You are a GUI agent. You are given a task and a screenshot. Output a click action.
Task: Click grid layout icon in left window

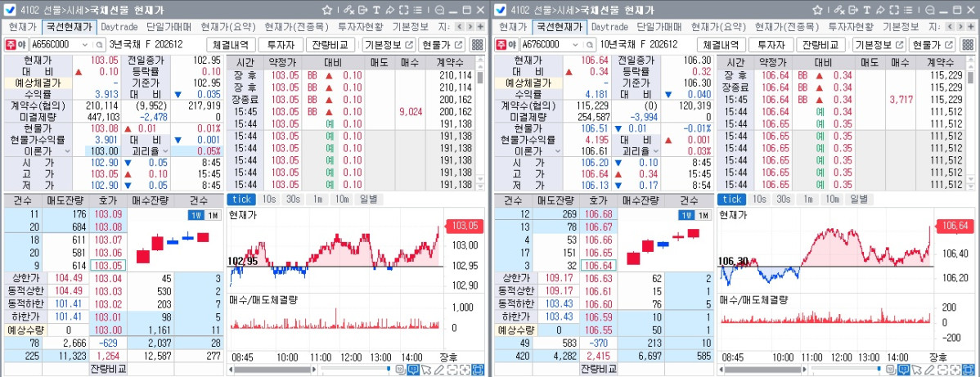click(477, 44)
